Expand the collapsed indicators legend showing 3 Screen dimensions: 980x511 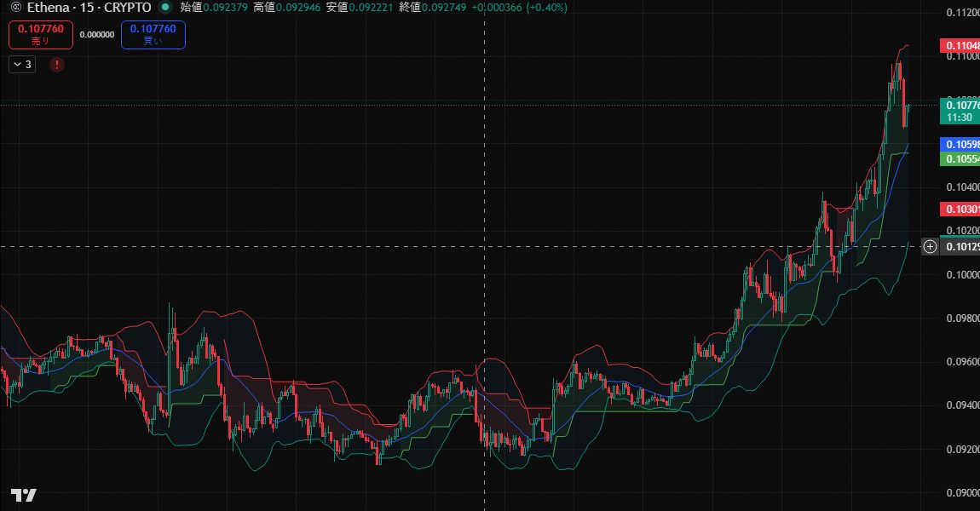(x=22, y=65)
